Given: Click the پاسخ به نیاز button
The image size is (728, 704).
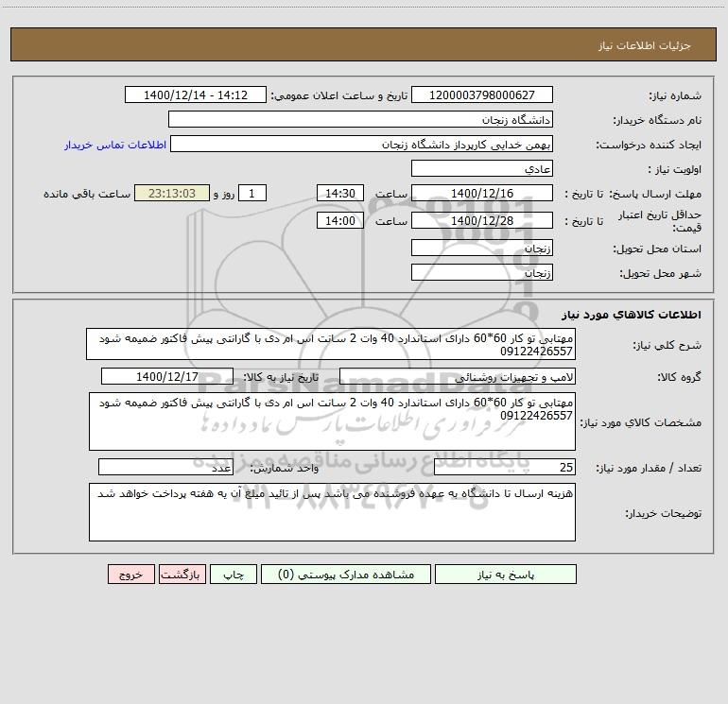Looking at the screenshot, I should point(506,575).
